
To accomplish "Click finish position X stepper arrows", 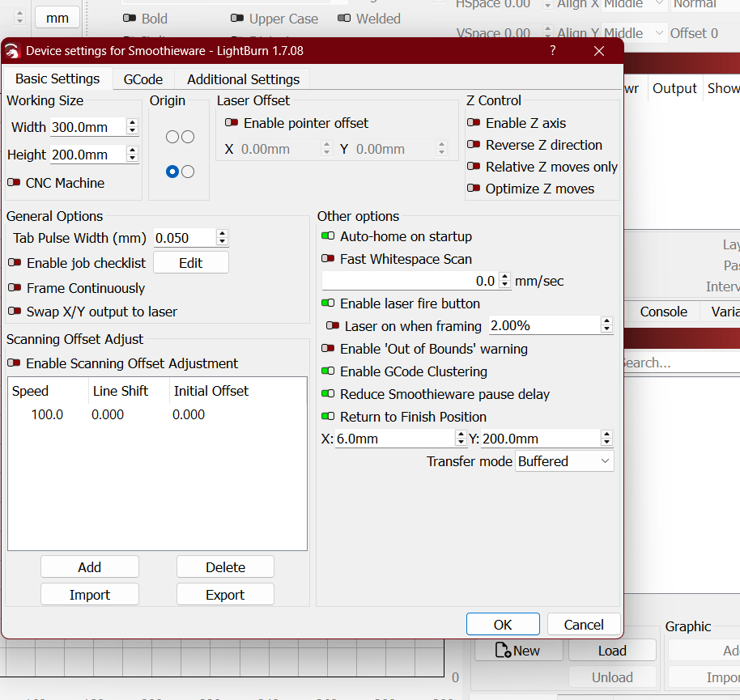I will click(461, 438).
